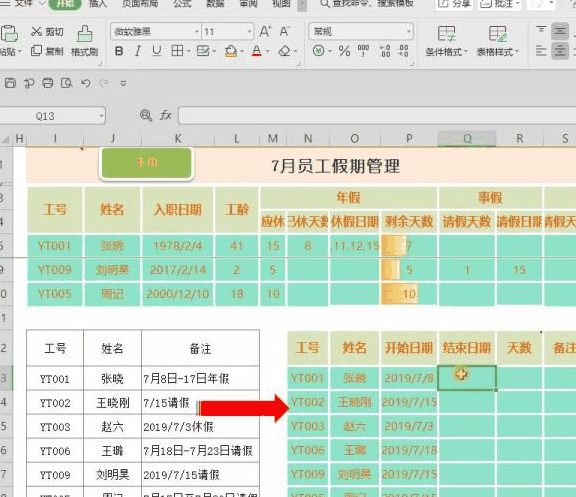The image size is (576, 497).
Task: Select cell with 2019/7/8 start date
Action: coord(409,378)
